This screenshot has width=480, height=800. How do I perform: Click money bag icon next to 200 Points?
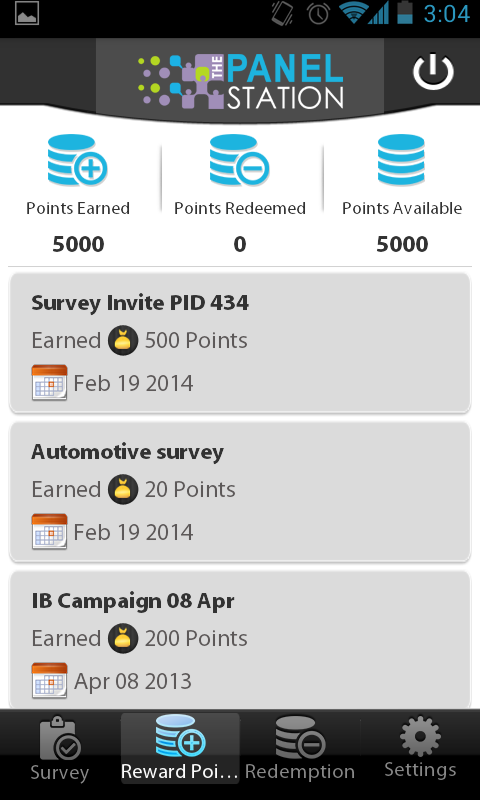[123, 638]
